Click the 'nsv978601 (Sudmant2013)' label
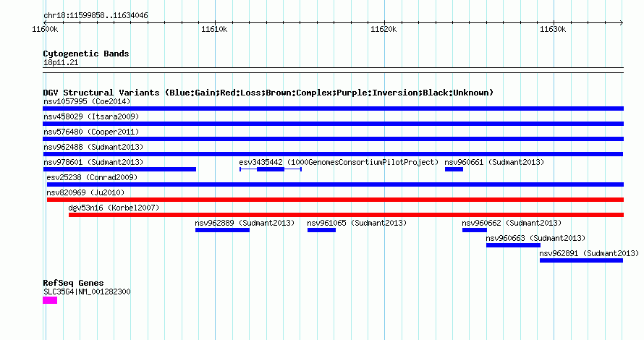 point(93,162)
